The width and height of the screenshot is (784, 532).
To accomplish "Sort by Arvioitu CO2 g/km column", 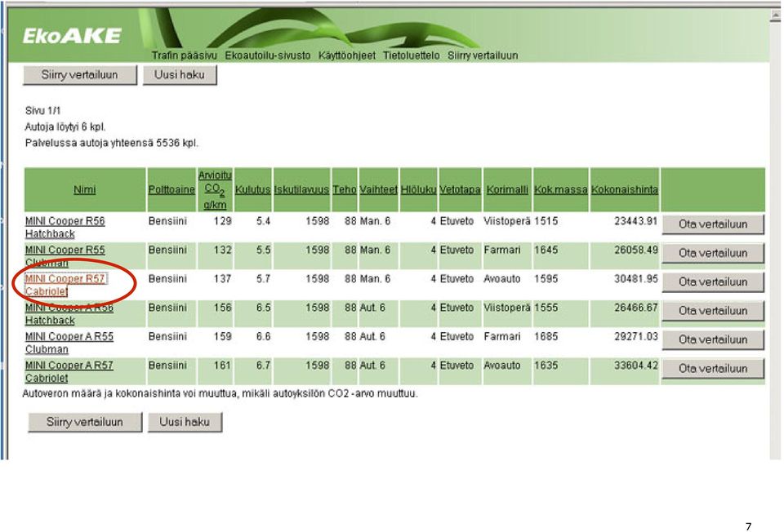I will coord(215,190).
